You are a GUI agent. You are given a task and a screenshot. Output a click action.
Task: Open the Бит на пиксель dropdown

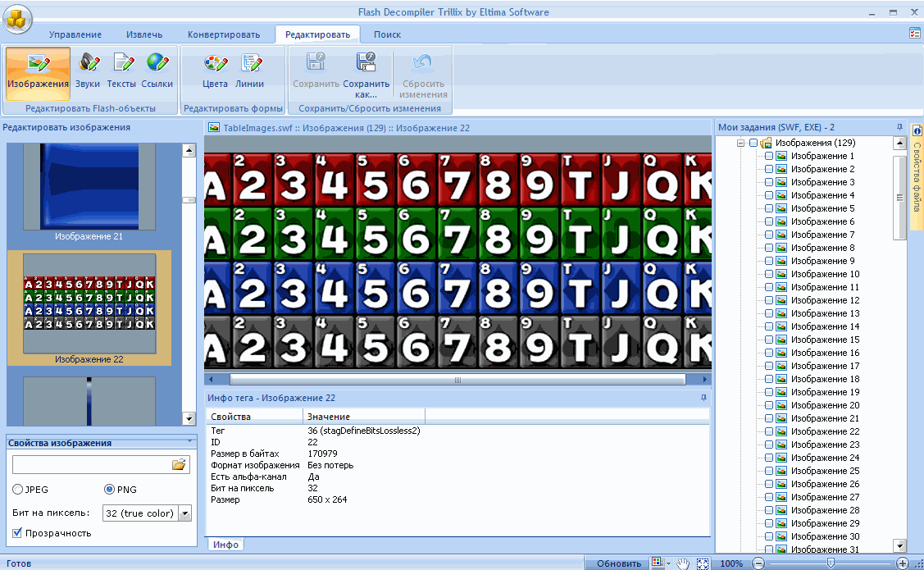point(184,513)
